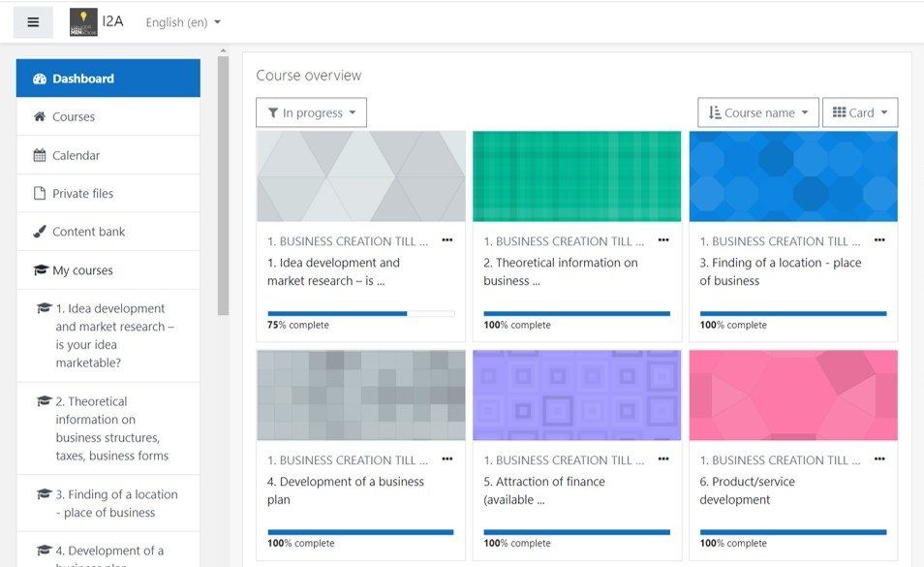The width and height of the screenshot is (924, 567).
Task: Open the Course name sort dropdown
Action: [757, 112]
